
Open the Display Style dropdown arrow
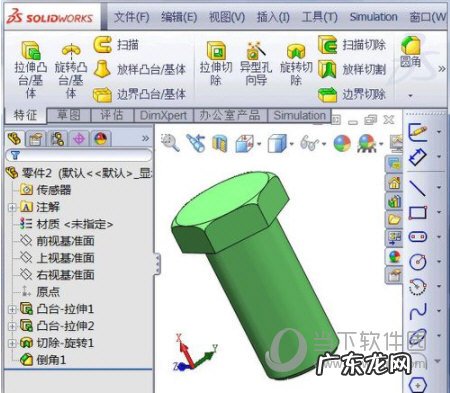(x=292, y=144)
